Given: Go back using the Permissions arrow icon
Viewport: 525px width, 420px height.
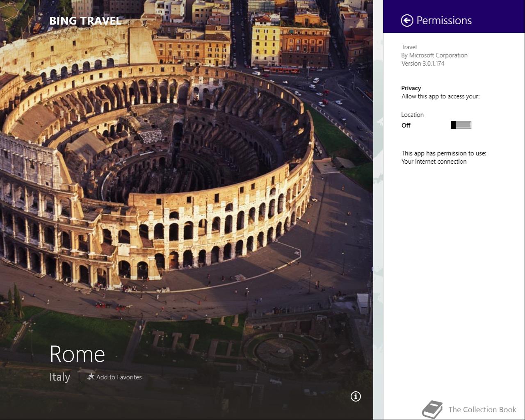Looking at the screenshot, I should pyautogui.click(x=407, y=21).
